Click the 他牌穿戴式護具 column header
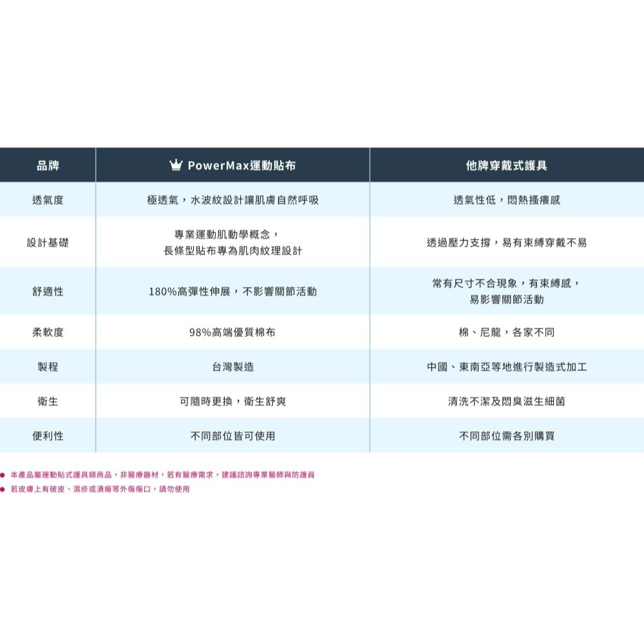 pyautogui.click(x=507, y=164)
